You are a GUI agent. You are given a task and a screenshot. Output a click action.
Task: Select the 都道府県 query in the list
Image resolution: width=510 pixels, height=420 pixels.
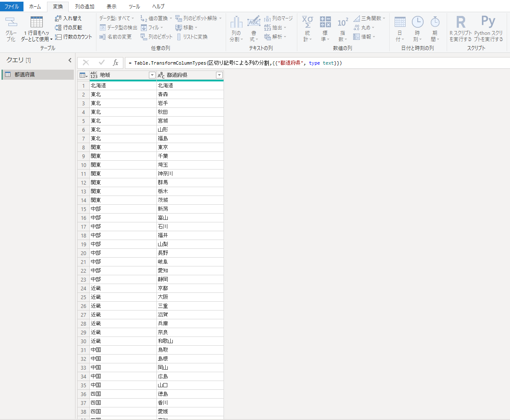[x=25, y=75]
